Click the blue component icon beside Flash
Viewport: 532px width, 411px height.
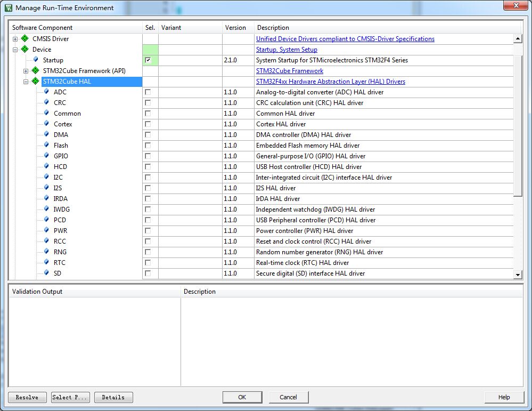point(46,144)
